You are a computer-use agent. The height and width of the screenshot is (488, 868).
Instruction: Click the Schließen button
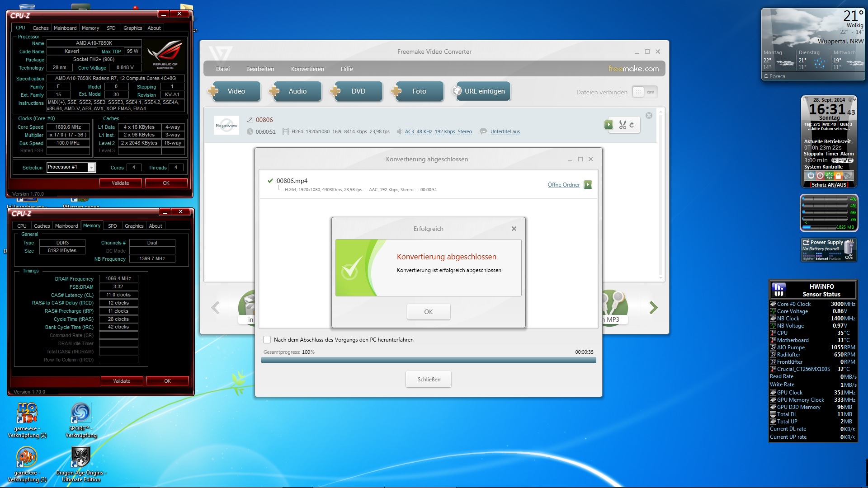point(428,380)
